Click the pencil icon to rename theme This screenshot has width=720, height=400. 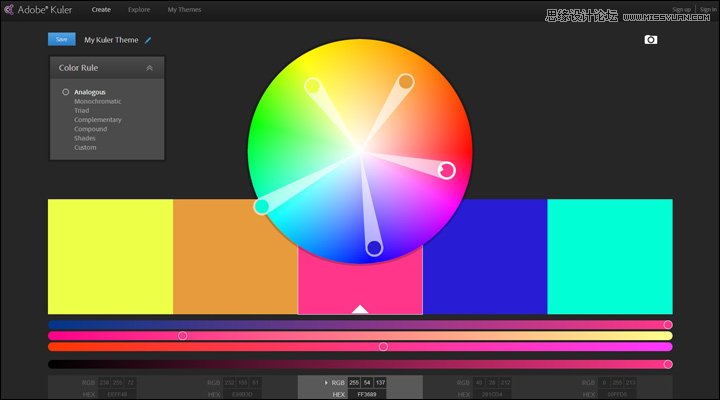pos(148,40)
